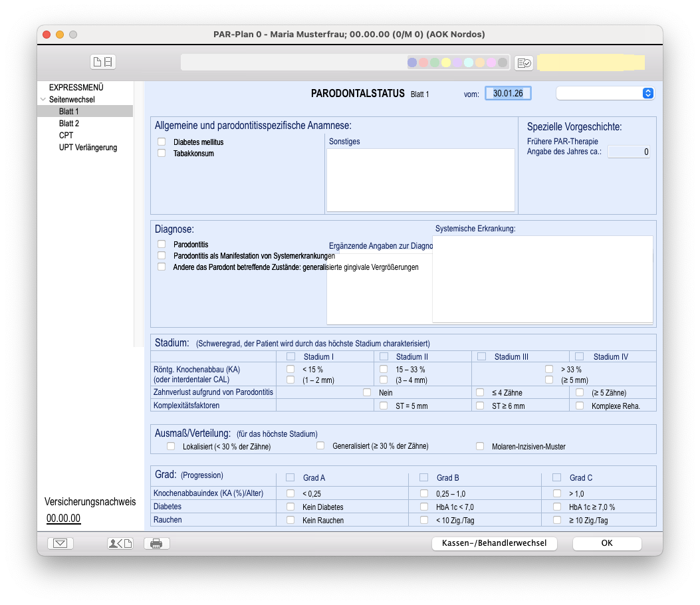This screenshot has height=605, width=700.
Task: Open the CPT page in sidebar
Action: coord(66,135)
